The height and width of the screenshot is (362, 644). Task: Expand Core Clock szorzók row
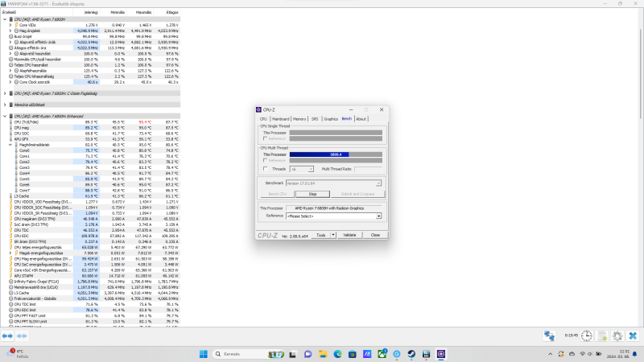pyautogui.click(x=10, y=82)
